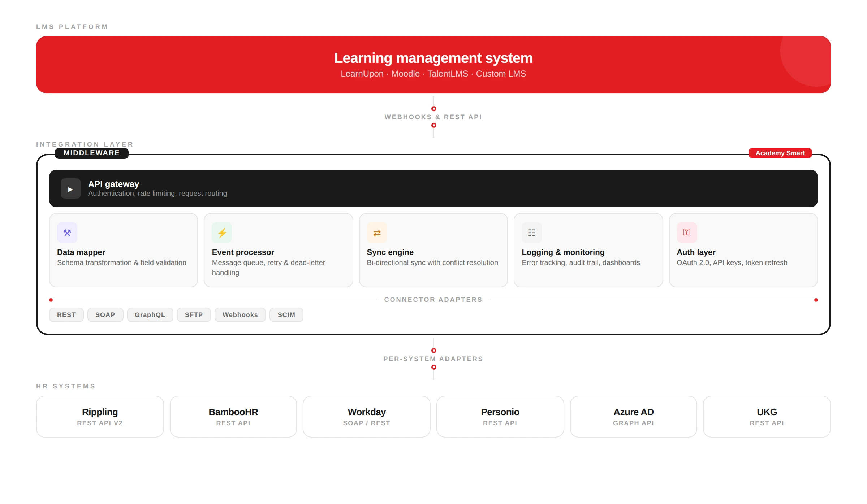
Task: Click the LearnUpon · Moodle · TalentLMS subtitle
Action: click(433, 74)
